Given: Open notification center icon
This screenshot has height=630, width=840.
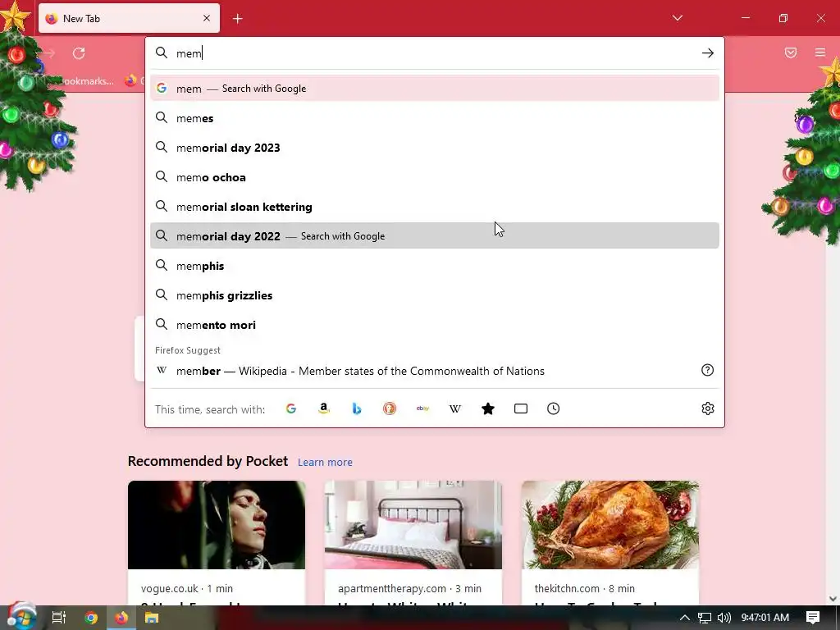Looking at the screenshot, I should [x=813, y=618].
